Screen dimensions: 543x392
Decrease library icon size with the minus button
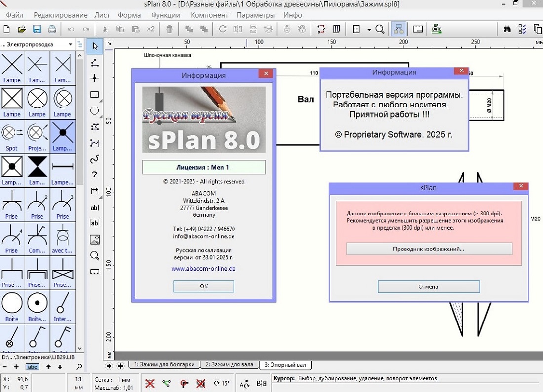click(x=5, y=367)
